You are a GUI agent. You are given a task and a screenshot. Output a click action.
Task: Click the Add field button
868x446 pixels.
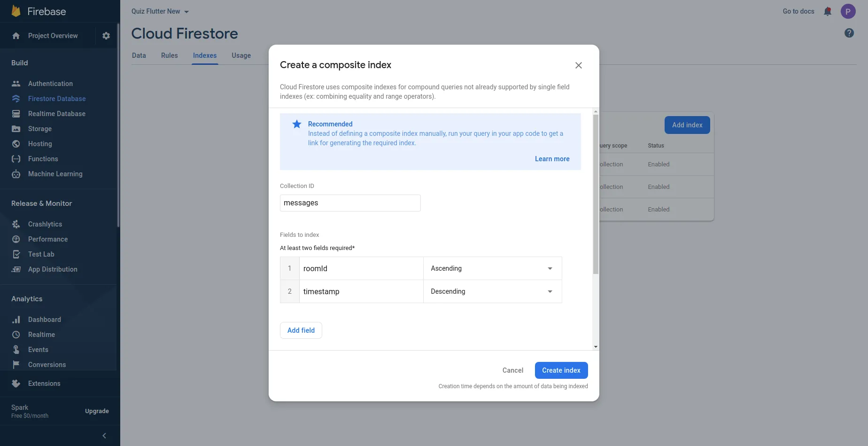pyautogui.click(x=301, y=330)
